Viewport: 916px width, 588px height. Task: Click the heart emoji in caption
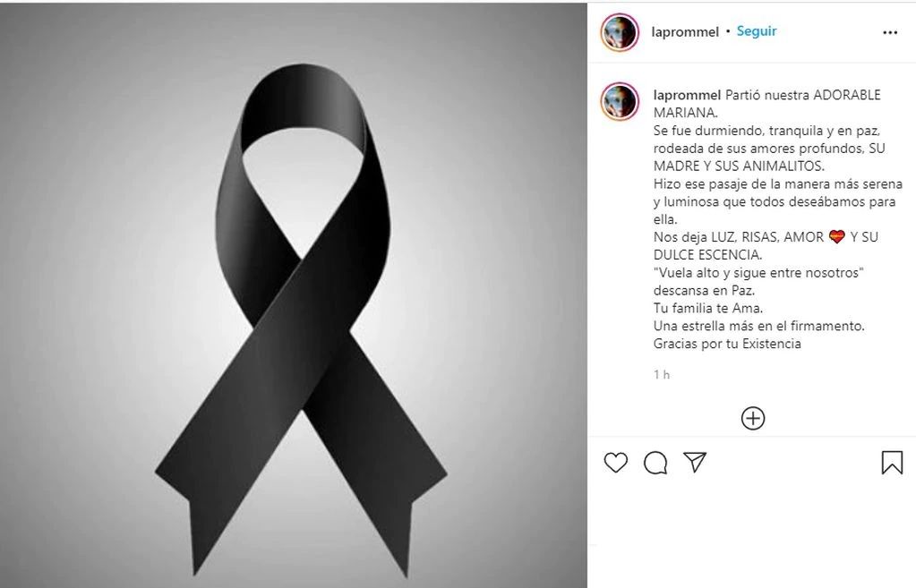click(837, 237)
